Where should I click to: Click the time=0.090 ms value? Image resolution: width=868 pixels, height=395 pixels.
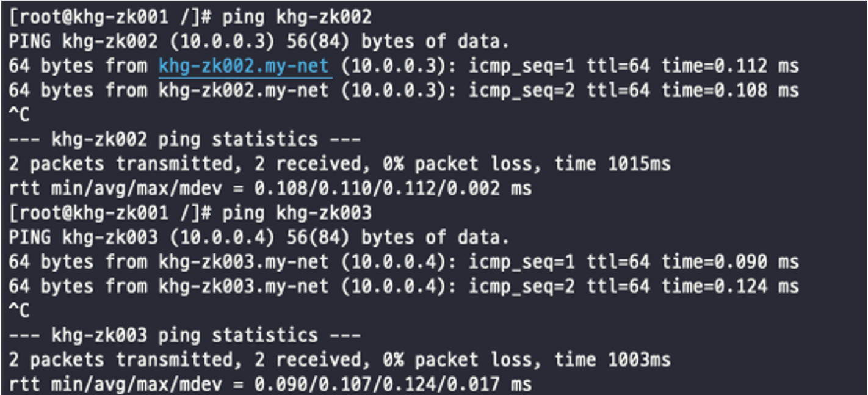click(730, 262)
